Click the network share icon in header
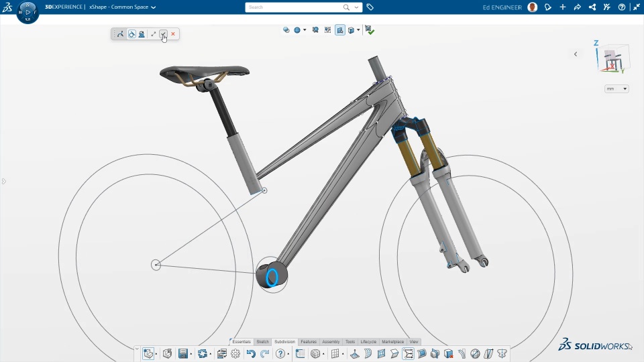 coord(592,7)
